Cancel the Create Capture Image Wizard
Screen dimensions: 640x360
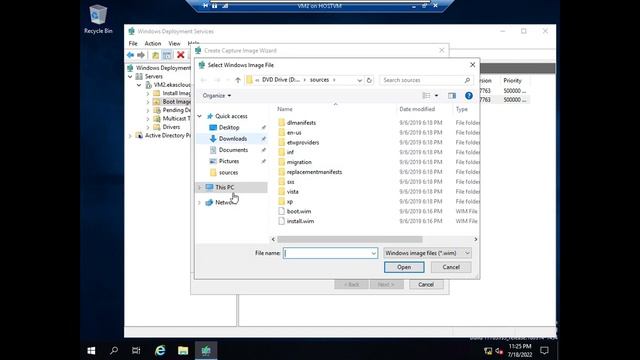(426, 284)
